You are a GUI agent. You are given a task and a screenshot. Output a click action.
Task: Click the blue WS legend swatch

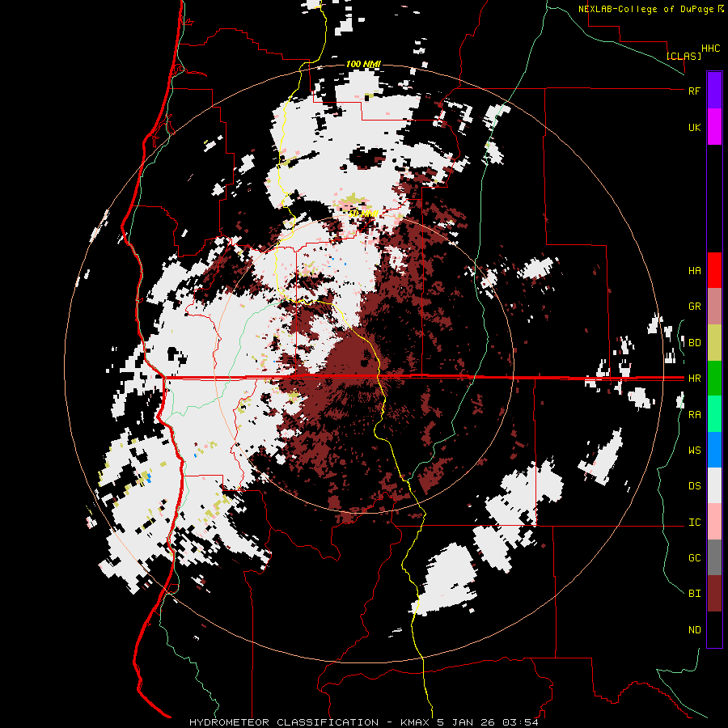pos(714,450)
